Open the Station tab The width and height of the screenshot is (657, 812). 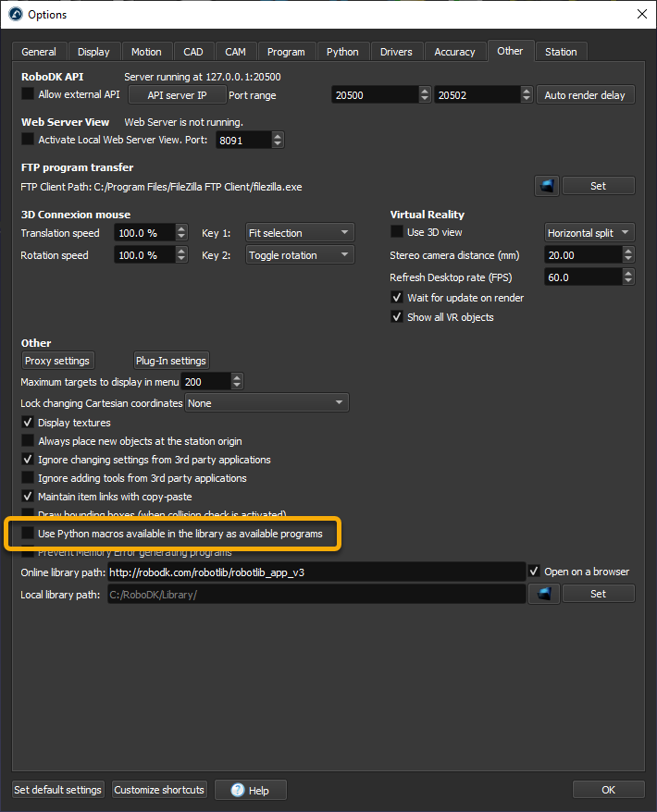561,52
